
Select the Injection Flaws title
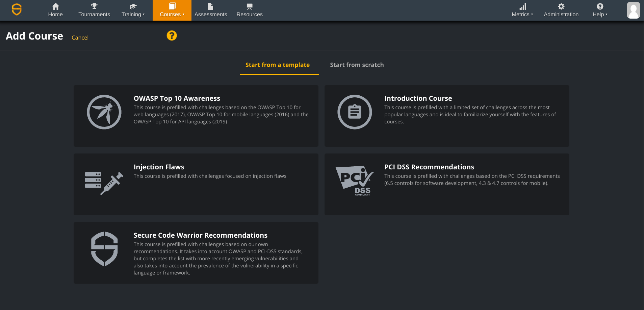coord(159,167)
